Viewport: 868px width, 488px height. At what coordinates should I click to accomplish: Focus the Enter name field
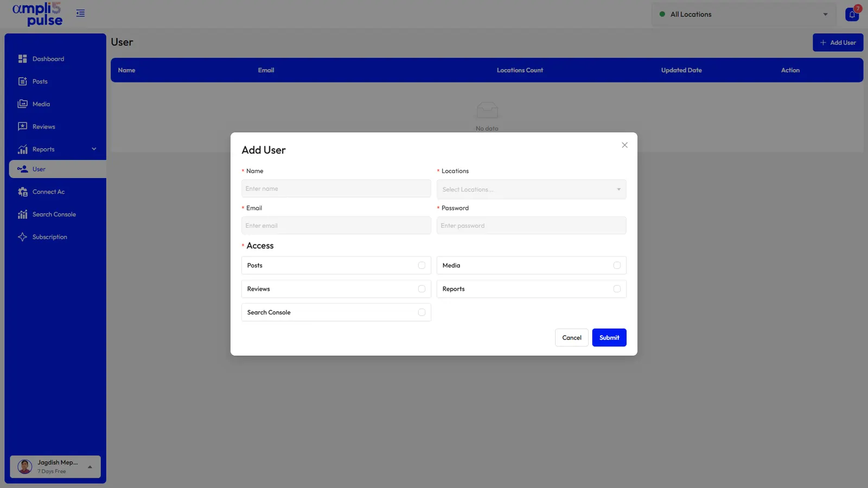(x=336, y=189)
